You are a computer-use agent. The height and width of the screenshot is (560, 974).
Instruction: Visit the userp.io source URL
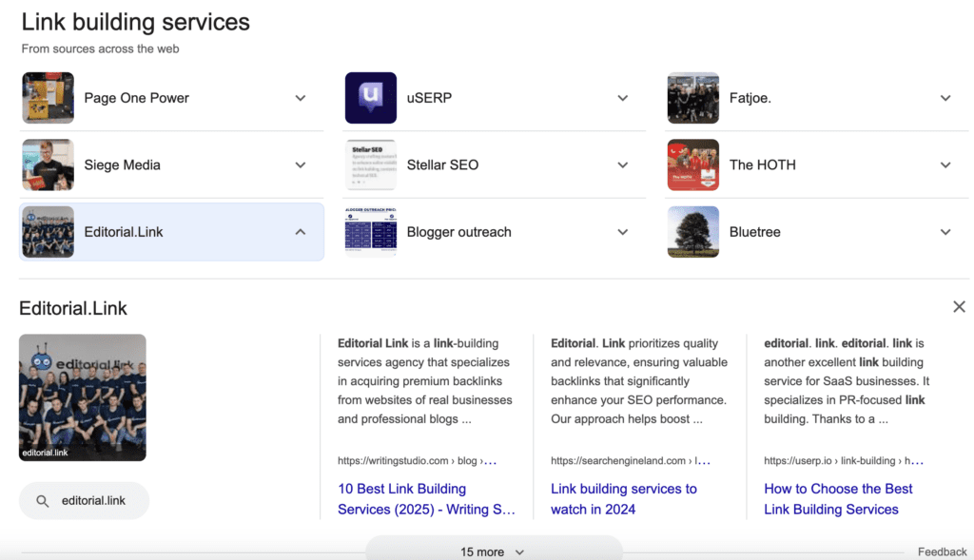(844, 461)
